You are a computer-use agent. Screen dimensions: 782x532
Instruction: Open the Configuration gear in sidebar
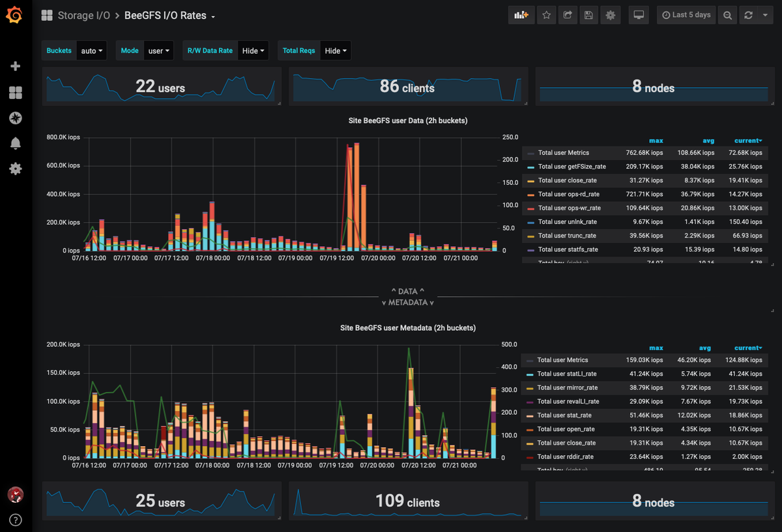[16, 169]
